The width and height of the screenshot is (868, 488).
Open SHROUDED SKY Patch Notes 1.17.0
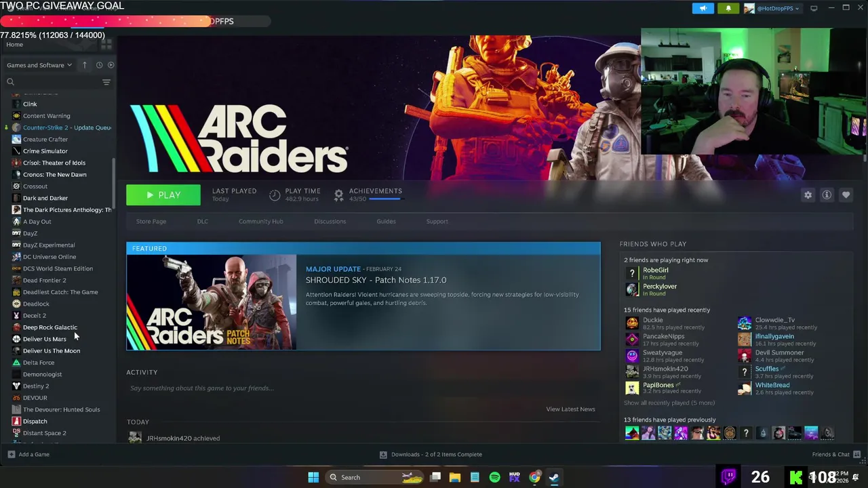pos(376,280)
